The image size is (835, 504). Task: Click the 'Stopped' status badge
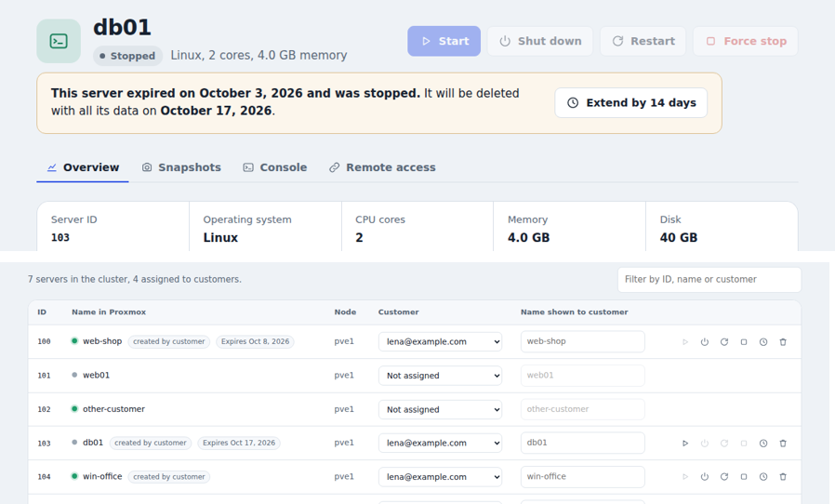point(127,56)
